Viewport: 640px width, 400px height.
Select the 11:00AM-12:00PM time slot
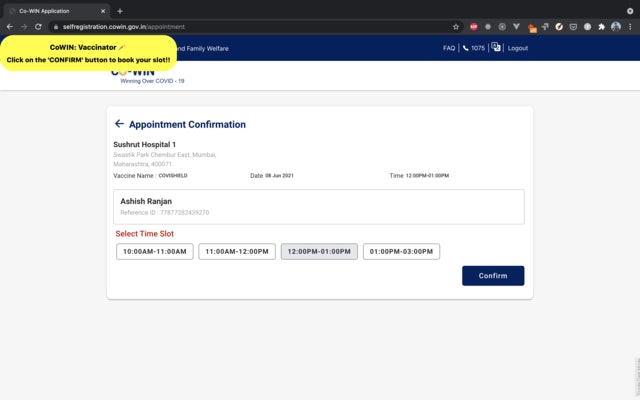[237, 251]
